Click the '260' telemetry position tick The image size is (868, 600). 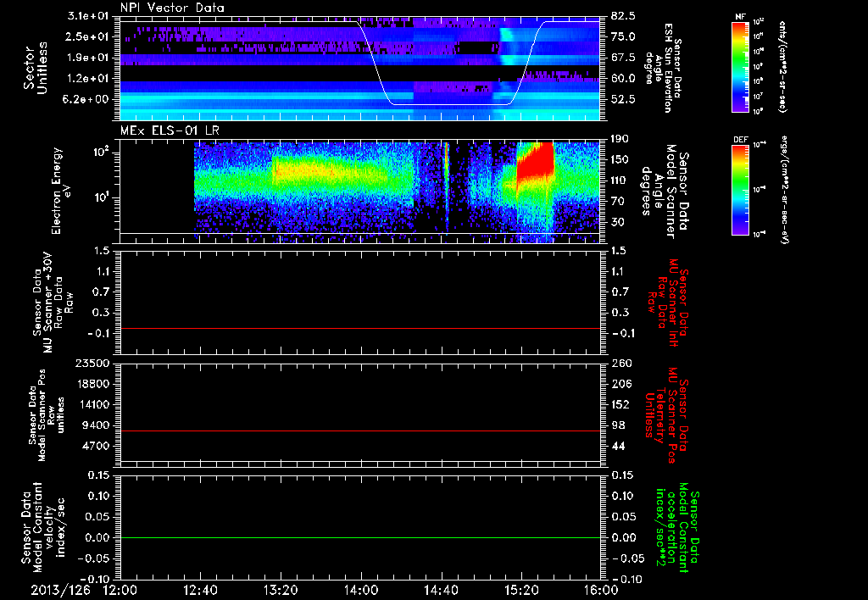[x=620, y=363]
